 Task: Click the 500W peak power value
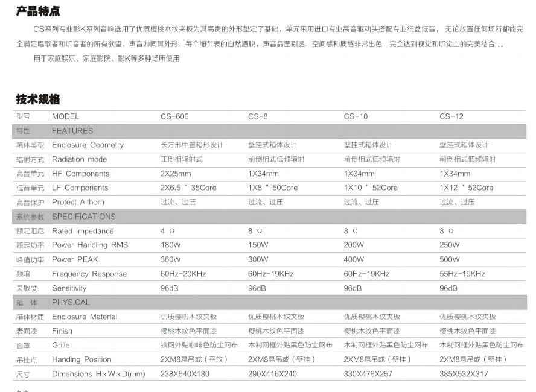point(449,259)
